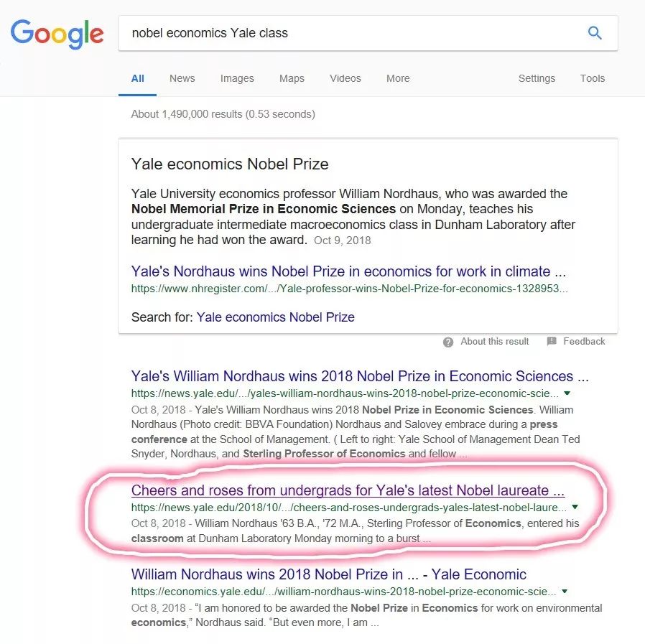
Task: Expand dropdown arrow next to first news.yale.edu URL
Action: tap(567, 393)
